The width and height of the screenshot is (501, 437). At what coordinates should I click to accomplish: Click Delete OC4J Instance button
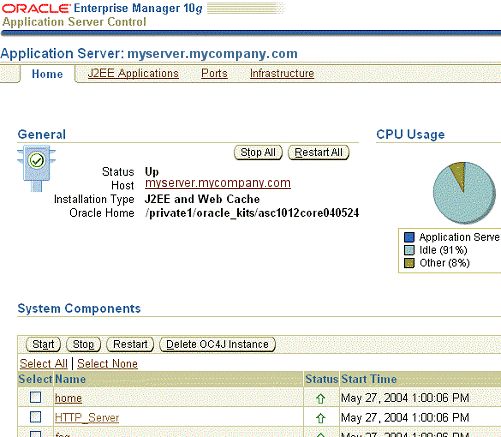click(x=217, y=344)
